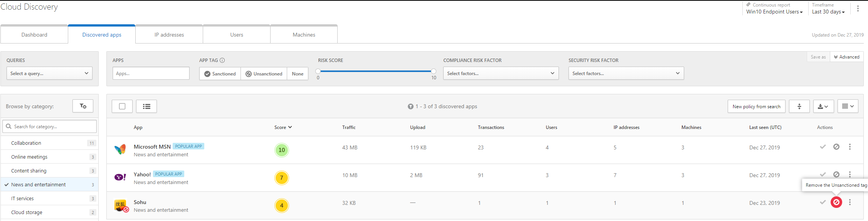Open more actions for Sohu
The image size is (868, 221).
849,202
